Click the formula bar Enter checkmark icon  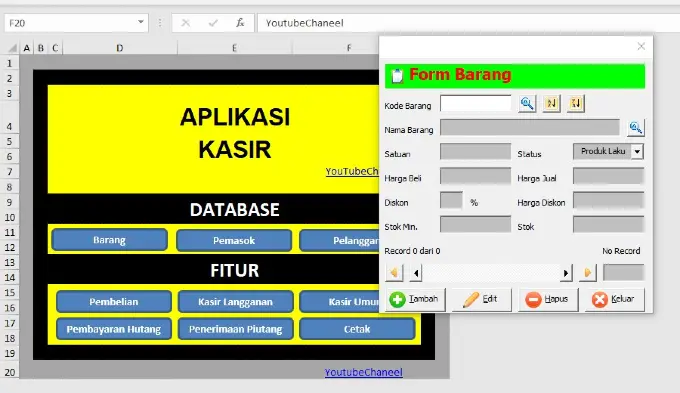(x=213, y=23)
